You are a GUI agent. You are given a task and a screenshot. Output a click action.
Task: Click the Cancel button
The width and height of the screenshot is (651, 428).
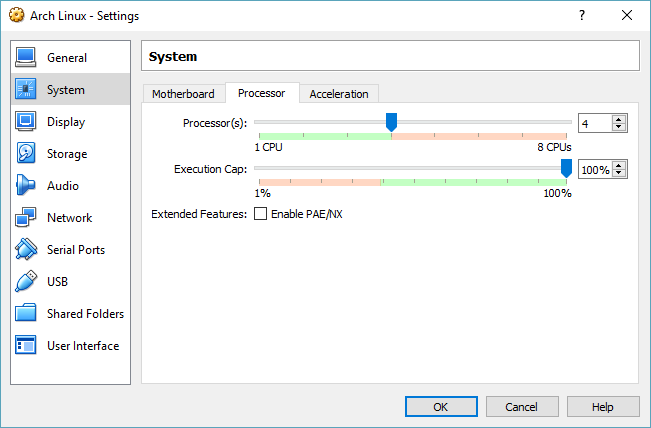click(x=522, y=406)
